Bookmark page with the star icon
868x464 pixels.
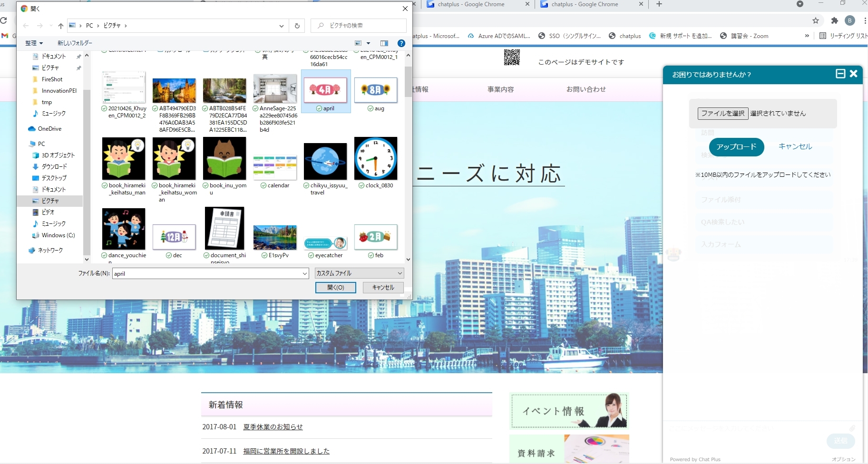[816, 20]
